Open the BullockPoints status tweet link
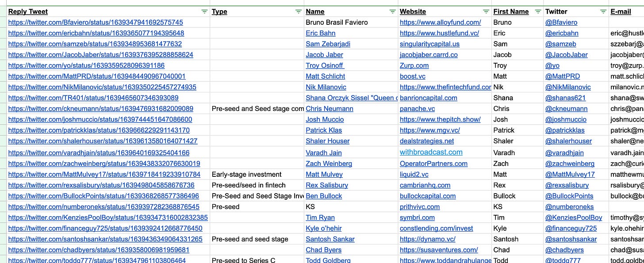 tap(104, 196)
